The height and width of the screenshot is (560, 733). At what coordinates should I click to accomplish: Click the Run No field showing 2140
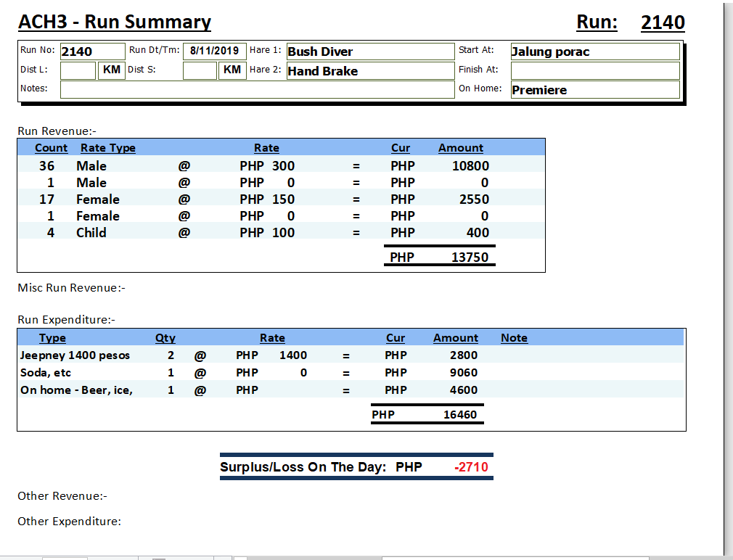point(91,52)
